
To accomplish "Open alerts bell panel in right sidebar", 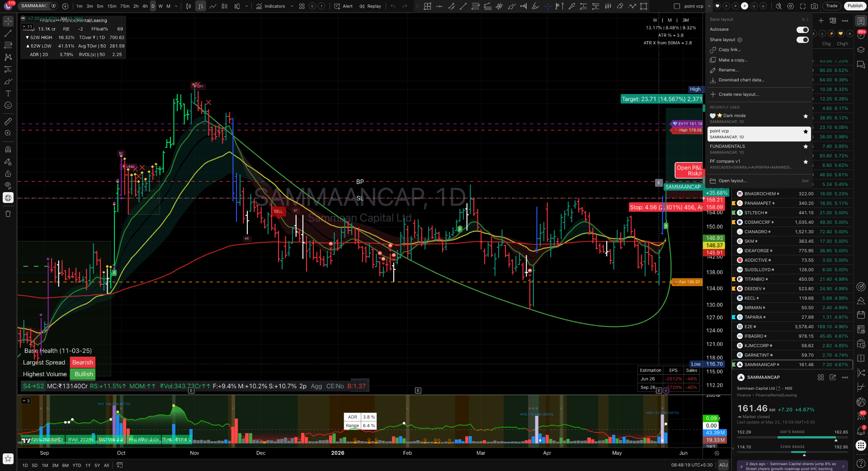I will (x=861, y=431).
